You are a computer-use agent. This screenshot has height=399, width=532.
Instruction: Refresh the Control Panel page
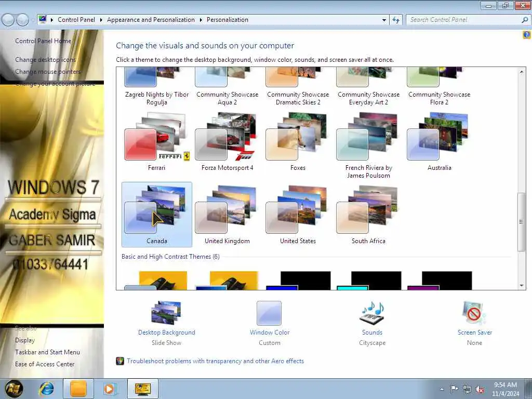click(396, 20)
